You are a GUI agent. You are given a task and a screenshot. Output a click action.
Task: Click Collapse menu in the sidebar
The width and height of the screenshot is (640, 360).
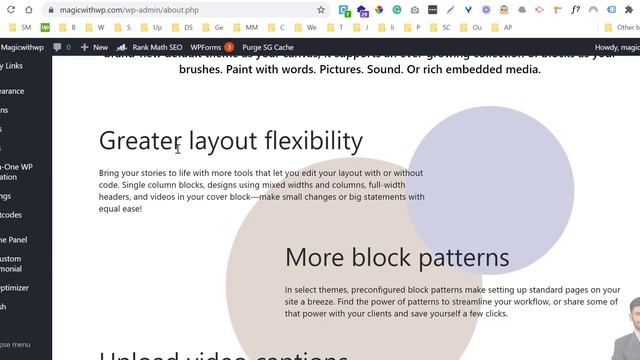click(x=15, y=344)
